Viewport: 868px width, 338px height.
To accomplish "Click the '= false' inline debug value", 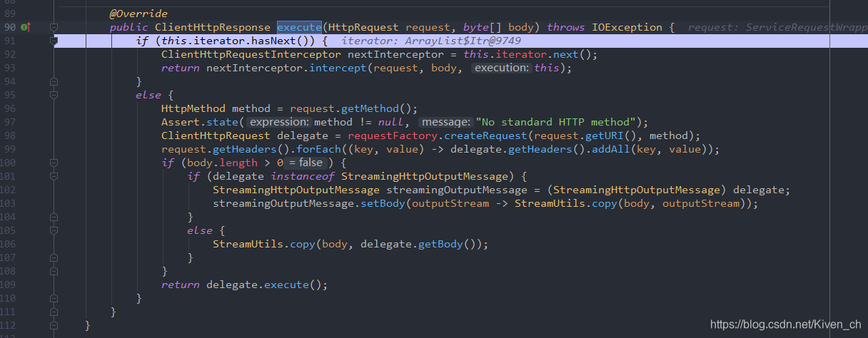I will pyautogui.click(x=306, y=163).
